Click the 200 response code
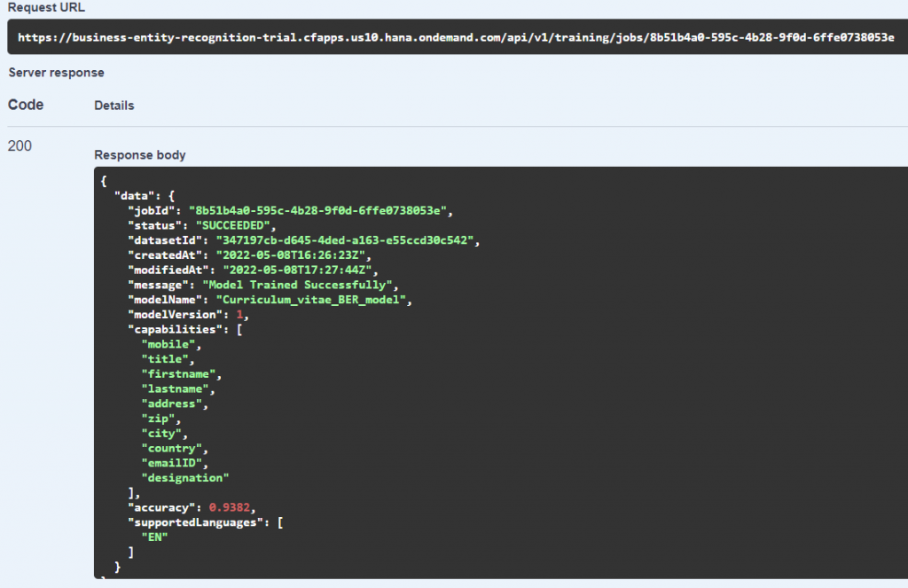The height and width of the screenshot is (588, 908). tap(20, 146)
